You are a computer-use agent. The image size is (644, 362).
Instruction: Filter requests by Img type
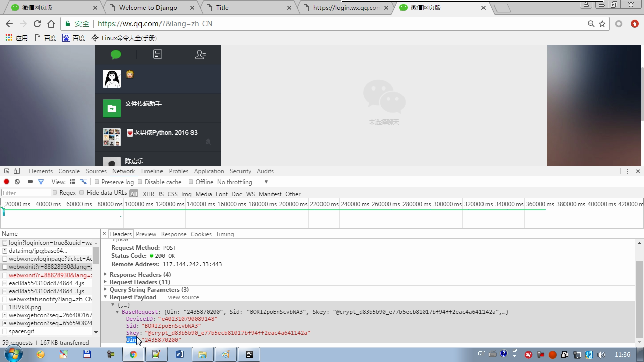(x=186, y=194)
